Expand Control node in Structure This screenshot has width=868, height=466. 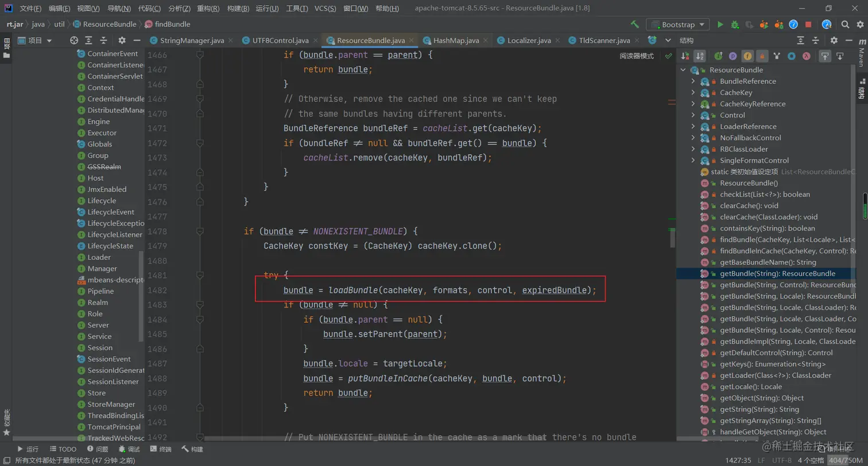(693, 115)
